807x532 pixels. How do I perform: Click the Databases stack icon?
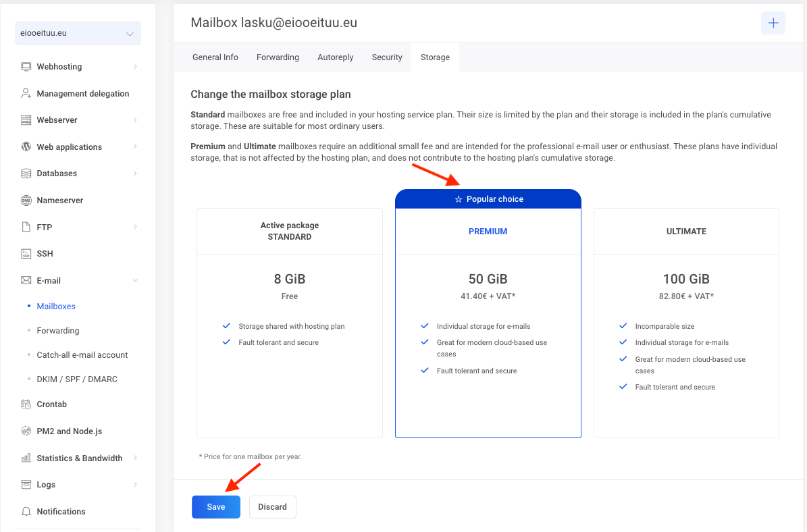[x=26, y=174]
